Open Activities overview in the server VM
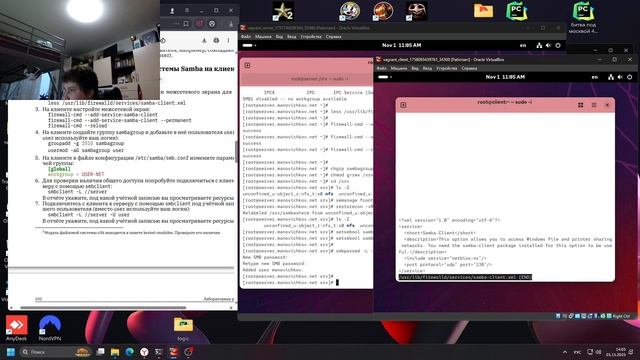The image size is (640, 360). click(249, 45)
